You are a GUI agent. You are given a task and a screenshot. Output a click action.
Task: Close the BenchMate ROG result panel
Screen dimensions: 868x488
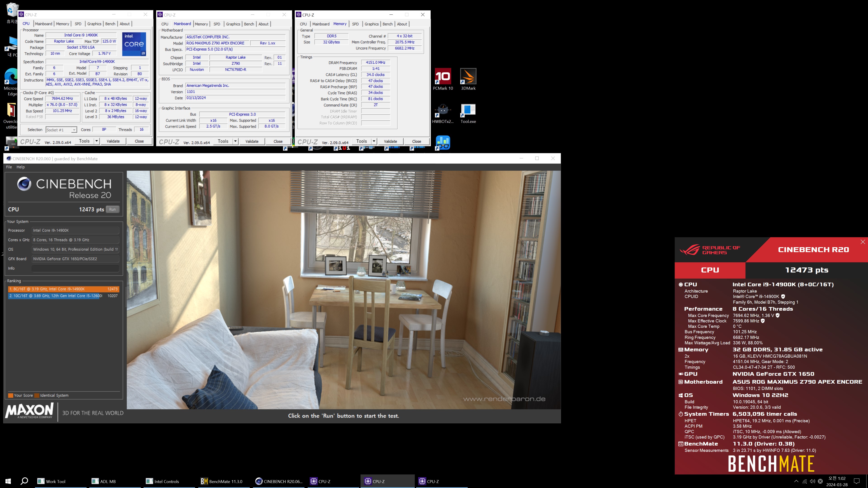pyautogui.click(x=863, y=242)
